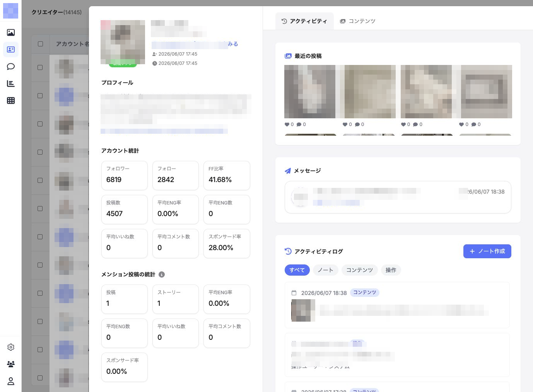Click heart icon under the first recent post
Viewport: 533px width, 392px height.
(x=287, y=124)
